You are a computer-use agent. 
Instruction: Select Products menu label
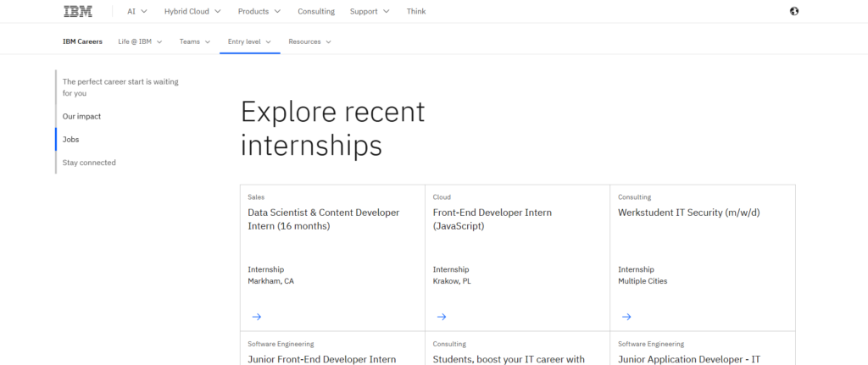coord(253,11)
